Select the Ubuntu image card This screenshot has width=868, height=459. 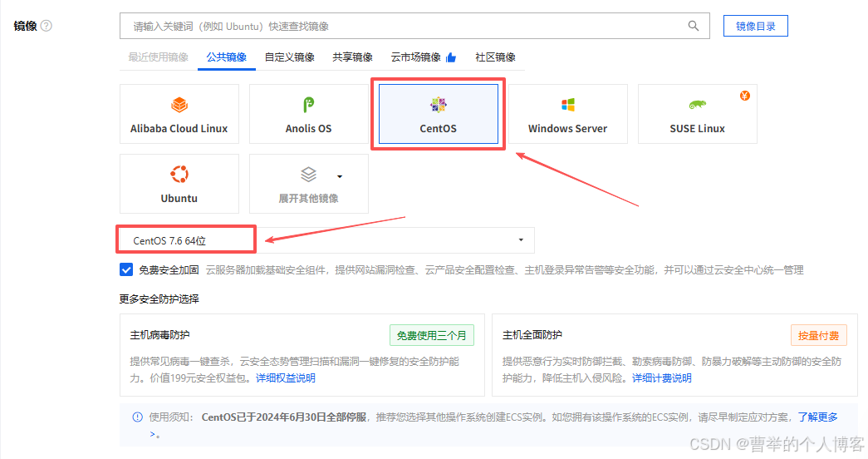[179, 184]
